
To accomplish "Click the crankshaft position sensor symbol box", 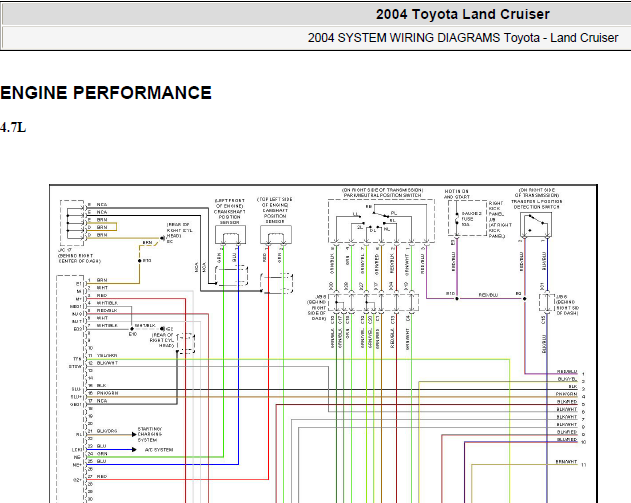I will pyautogui.click(x=231, y=235).
